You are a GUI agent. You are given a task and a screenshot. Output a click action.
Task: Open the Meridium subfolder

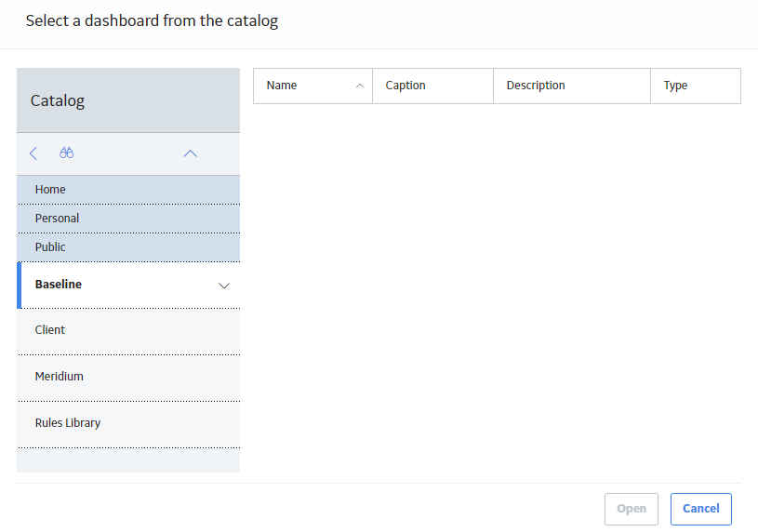pyautogui.click(x=128, y=378)
